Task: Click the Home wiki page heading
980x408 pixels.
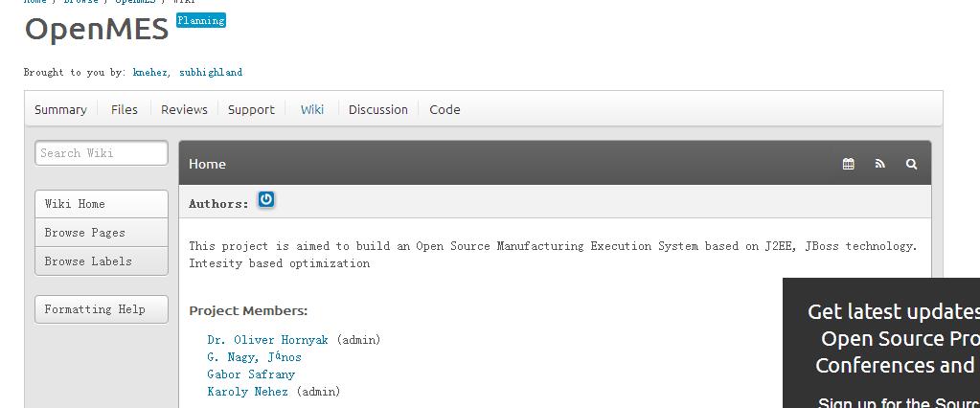Action: tap(207, 164)
